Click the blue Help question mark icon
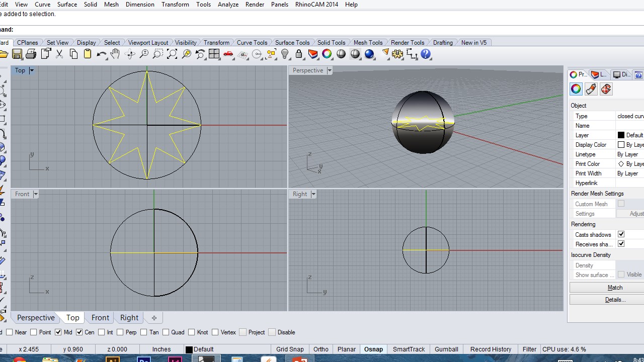Image resolution: width=644 pixels, height=362 pixels. coord(426,54)
